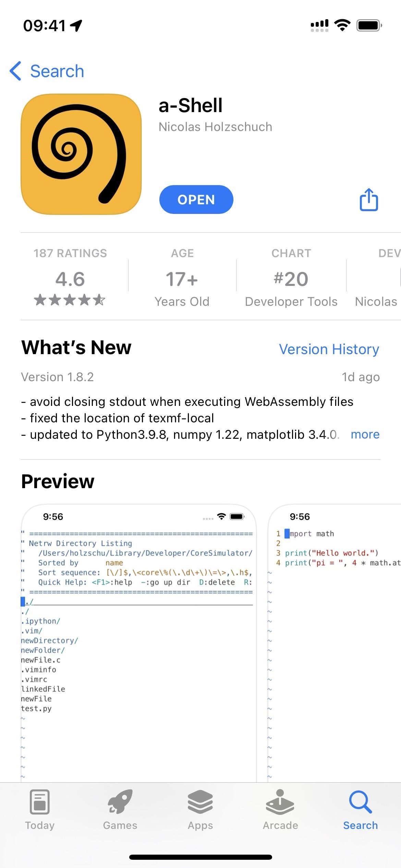This screenshot has width=401, height=868.
Task: Go back to Search results
Action: coord(47,71)
